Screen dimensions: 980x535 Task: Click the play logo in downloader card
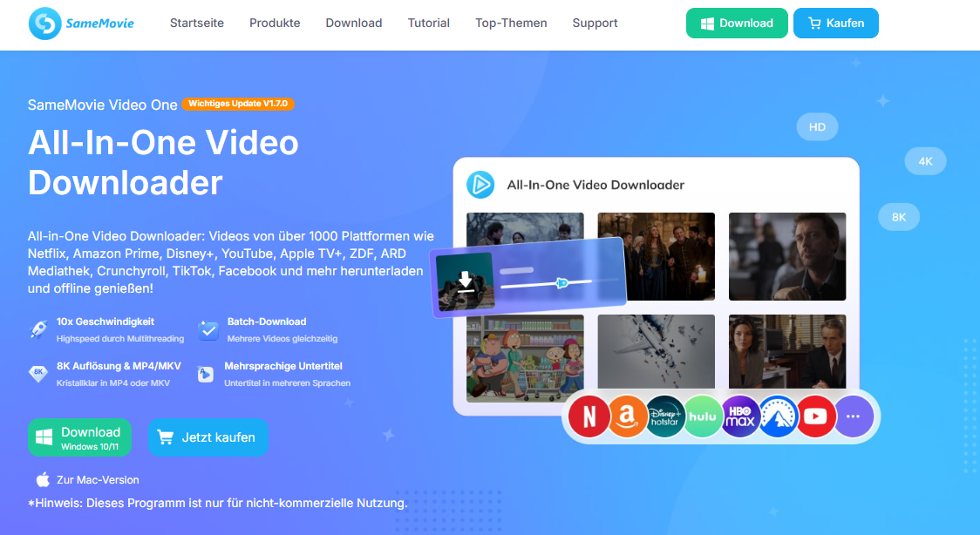(480, 185)
